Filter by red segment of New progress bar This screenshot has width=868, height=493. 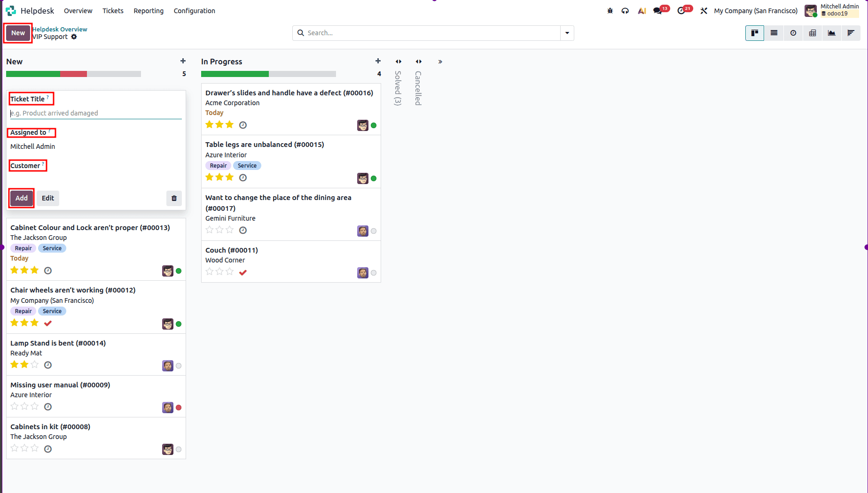tap(73, 74)
